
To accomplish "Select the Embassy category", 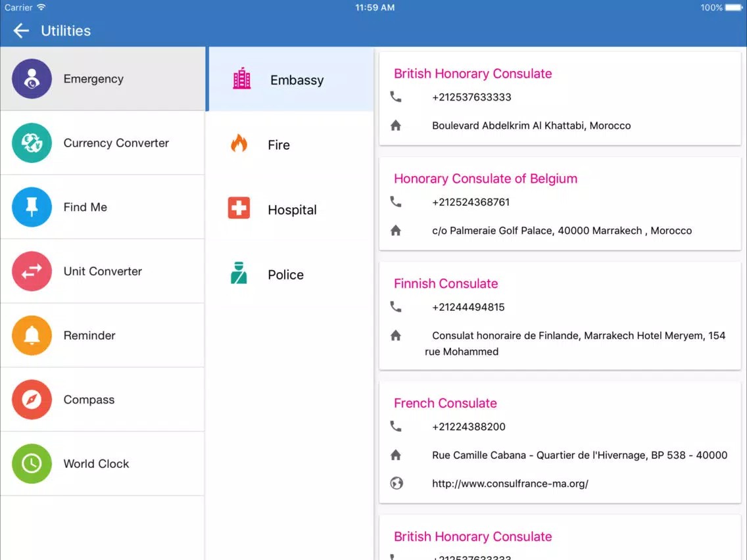I will click(x=291, y=79).
